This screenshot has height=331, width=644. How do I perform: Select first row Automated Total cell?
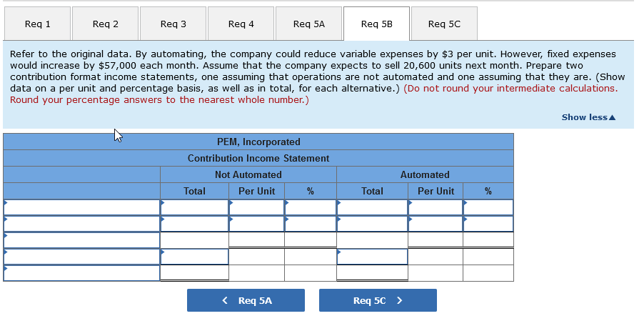(372, 207)
